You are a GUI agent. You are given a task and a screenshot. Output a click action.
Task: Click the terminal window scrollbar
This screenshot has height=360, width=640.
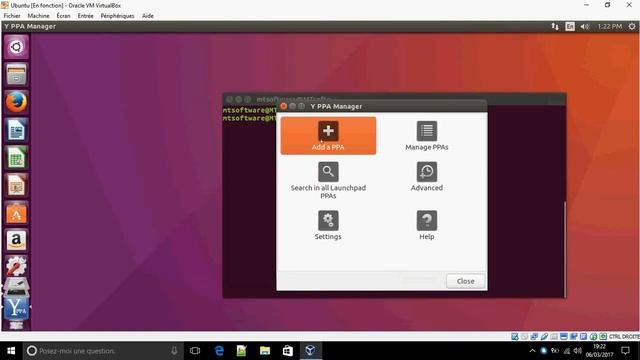click(565, 249)
